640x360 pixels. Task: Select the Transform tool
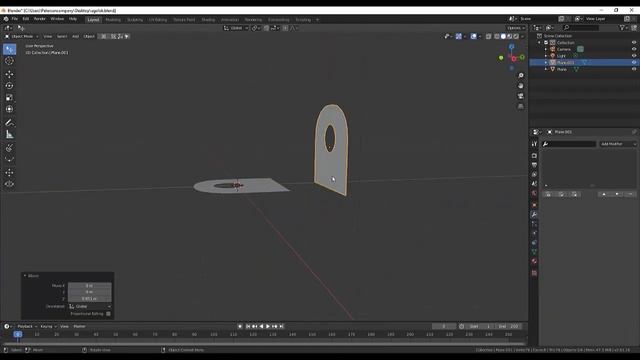point(9,109)
